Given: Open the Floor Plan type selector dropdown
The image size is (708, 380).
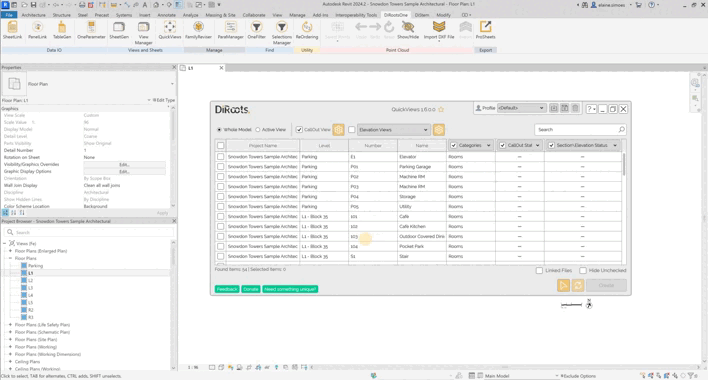Looking at the screenshot, I should click(172, 84).
